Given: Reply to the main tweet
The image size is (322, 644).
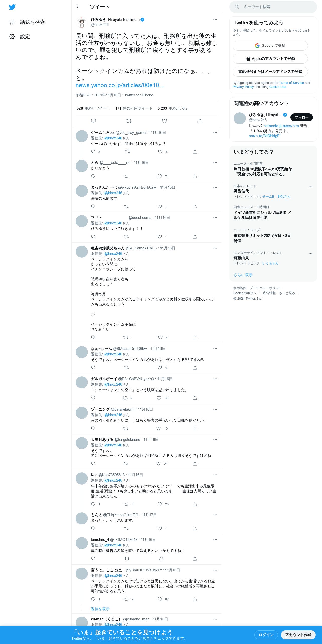Looking at the screenshot, I should click(93, 121).
